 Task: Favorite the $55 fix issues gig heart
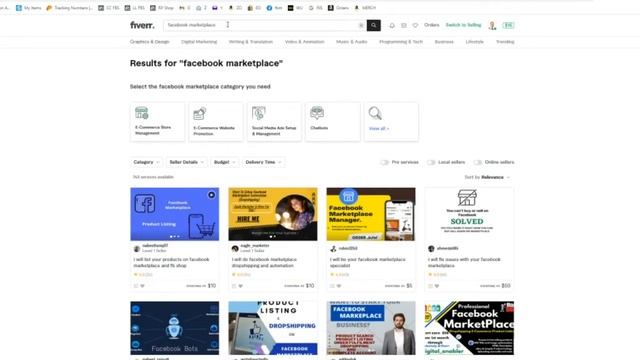[x=437, y=286]
